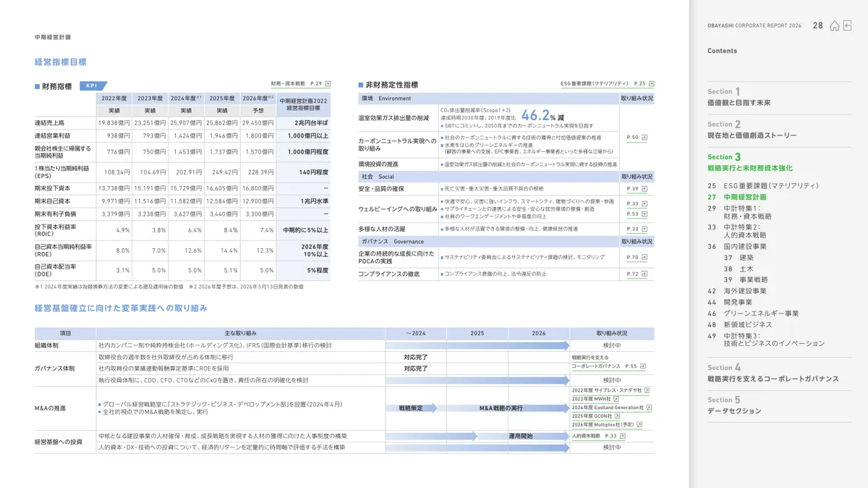Open external link icon for MWH社
868x488 pixels.
616,398
